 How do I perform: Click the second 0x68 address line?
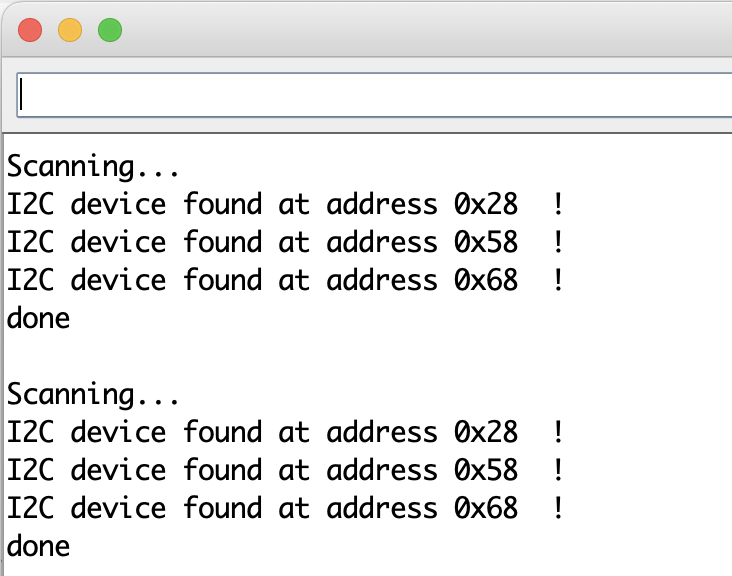point(286,508)
